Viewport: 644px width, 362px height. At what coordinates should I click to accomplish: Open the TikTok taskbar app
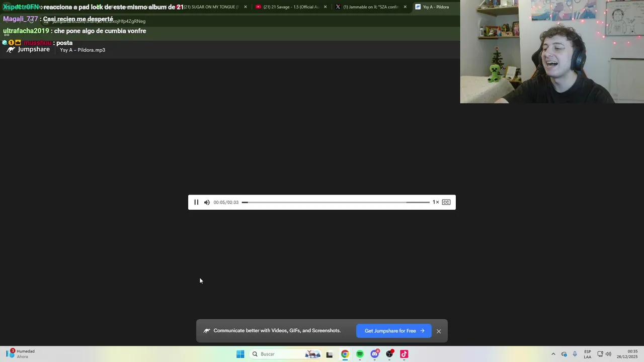pos(404,354)
